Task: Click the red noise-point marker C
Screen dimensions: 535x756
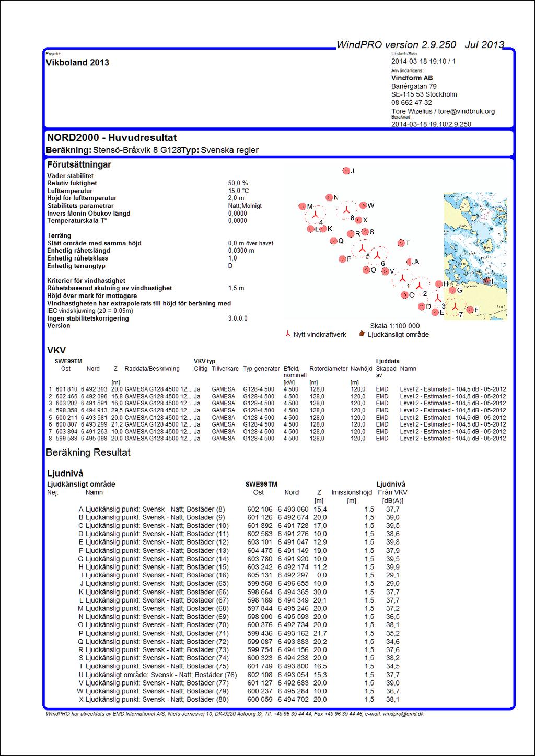Action: (404, 295)
